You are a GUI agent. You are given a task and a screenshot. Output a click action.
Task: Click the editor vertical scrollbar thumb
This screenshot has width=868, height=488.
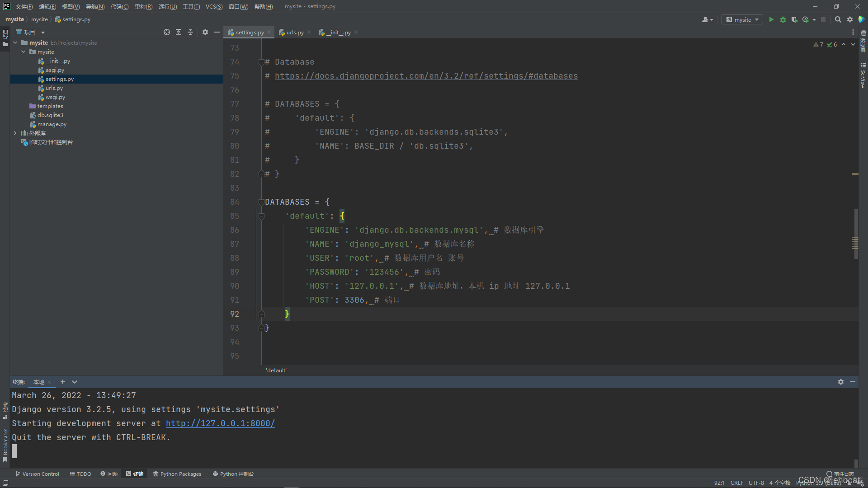point(856,234)
